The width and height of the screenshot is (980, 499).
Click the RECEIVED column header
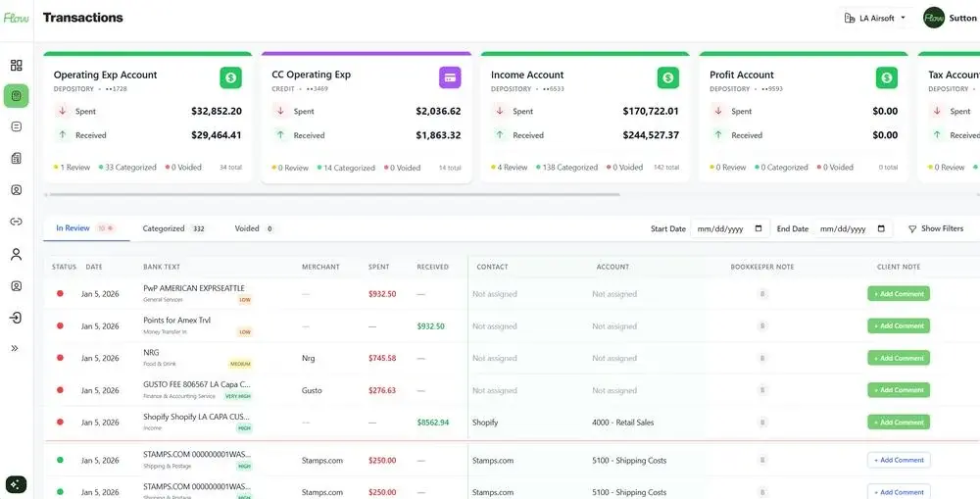(432, 267)
